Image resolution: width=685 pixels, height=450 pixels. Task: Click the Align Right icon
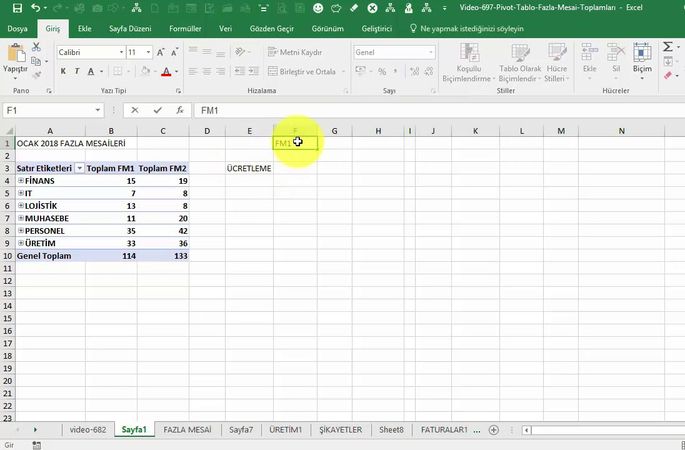[x=221, y=71]
